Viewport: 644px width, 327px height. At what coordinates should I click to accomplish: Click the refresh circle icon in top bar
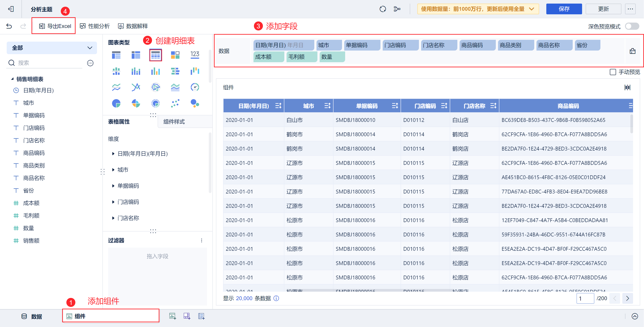(382, 9)
